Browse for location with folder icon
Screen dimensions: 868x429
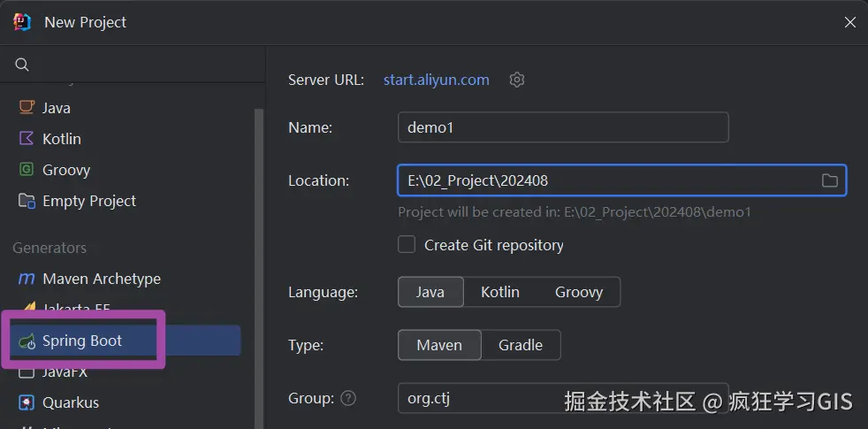(829, 180)
